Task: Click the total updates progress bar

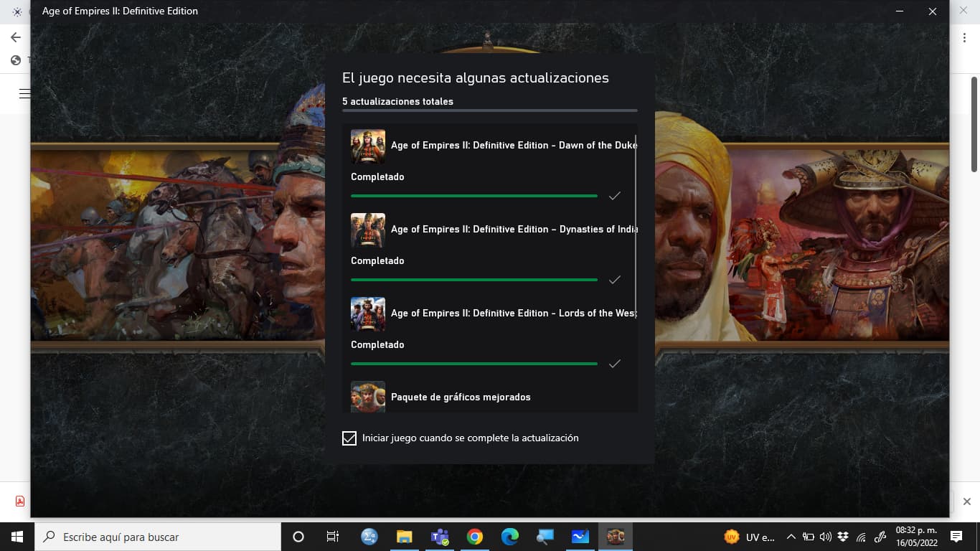Action: [489, 110]
